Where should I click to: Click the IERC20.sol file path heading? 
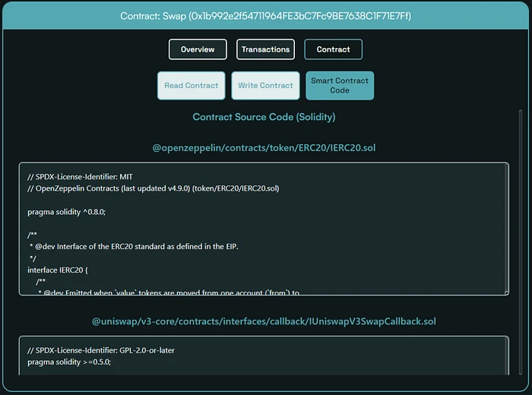pos(264,147)
